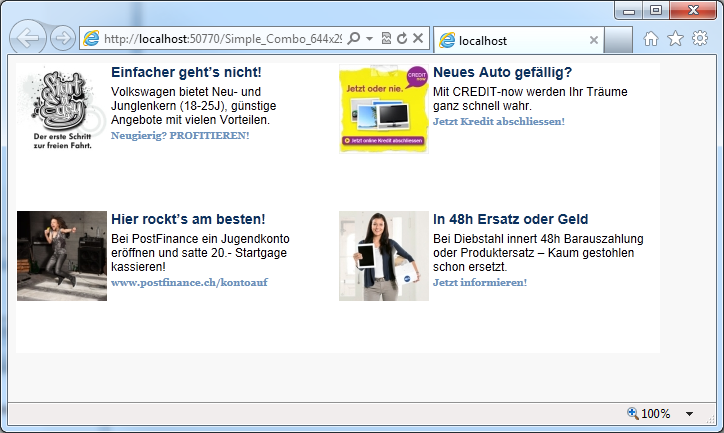Refresh the page with reload icon
Screen dimensions: 724x433
pos(402,38)
